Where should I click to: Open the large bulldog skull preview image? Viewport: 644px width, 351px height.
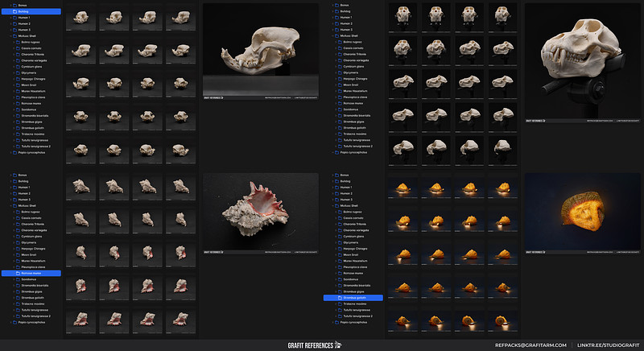coord(261,52)
